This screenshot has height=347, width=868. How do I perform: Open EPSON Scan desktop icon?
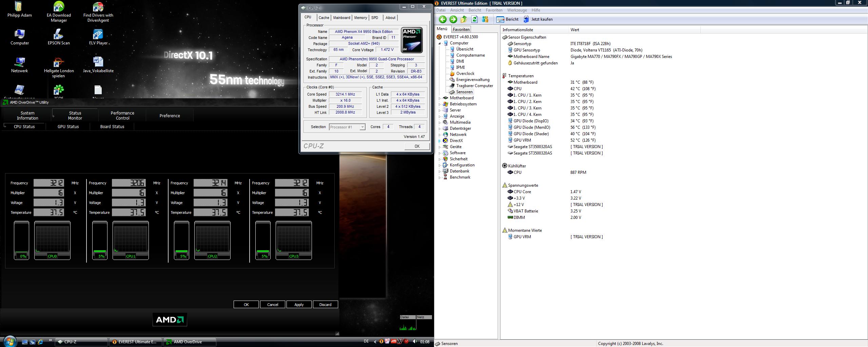coord(59,37)
